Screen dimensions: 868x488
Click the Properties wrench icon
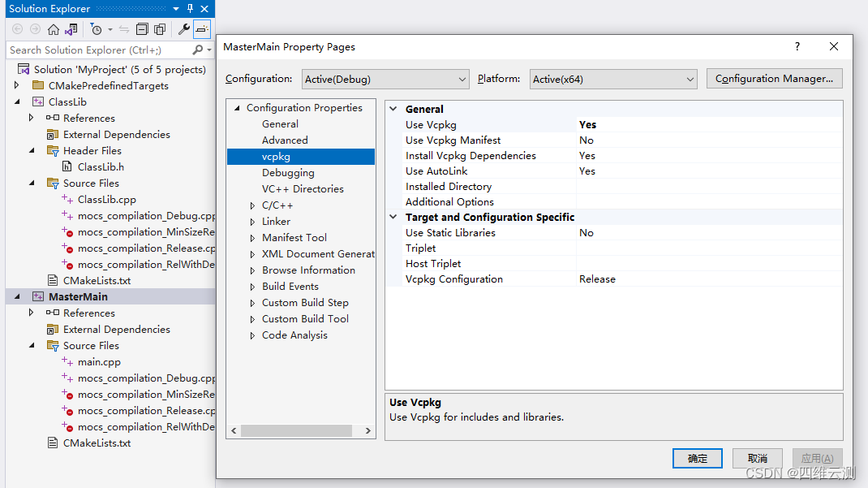183,28
